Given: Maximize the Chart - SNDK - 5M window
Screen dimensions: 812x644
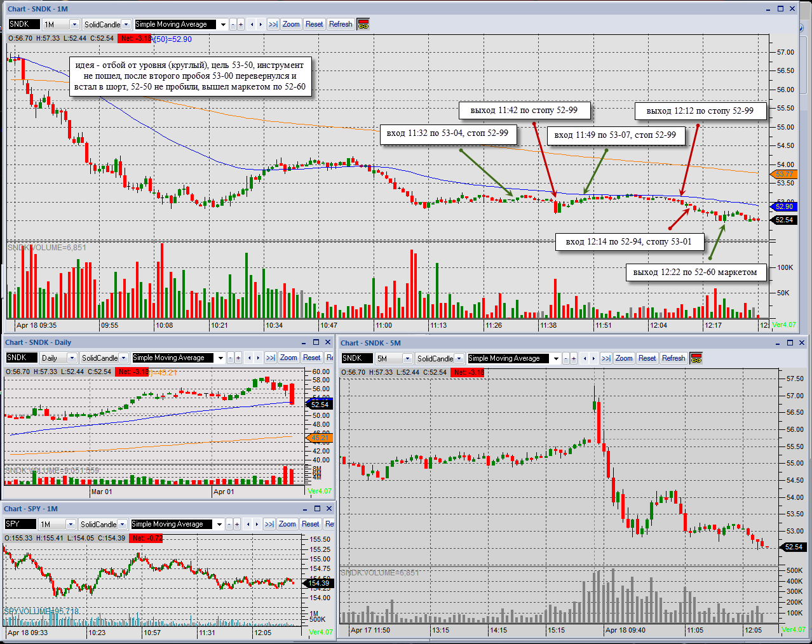Looking at the screenshot, I should click(790, 342).
